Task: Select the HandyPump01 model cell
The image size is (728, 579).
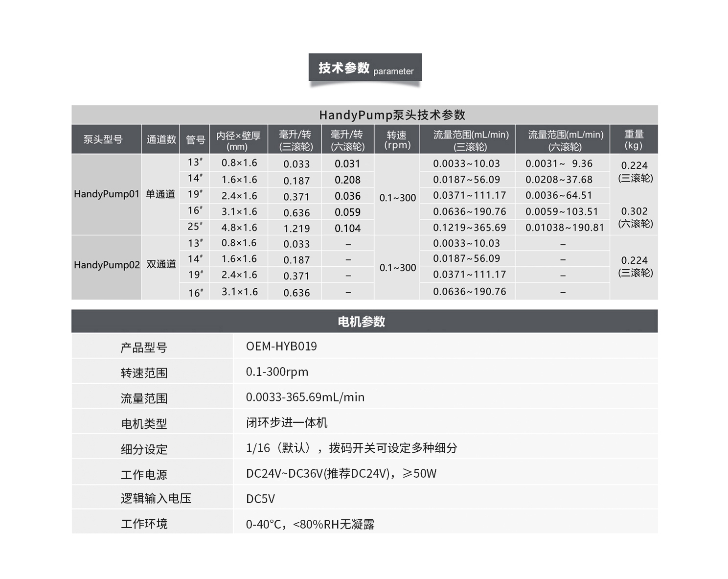Action: tap(107, 194)
